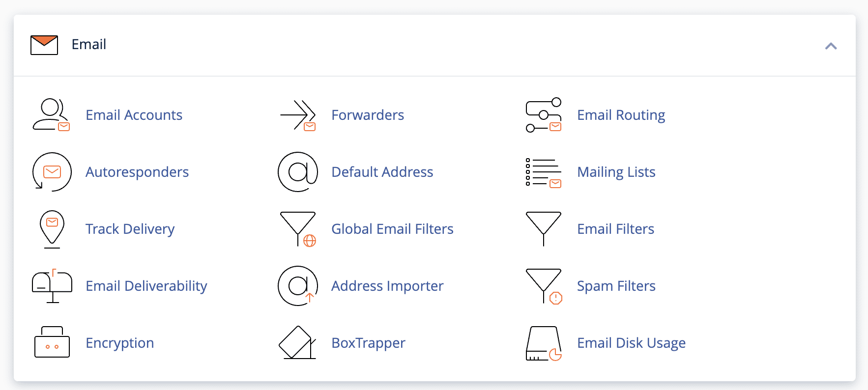Go to Address Importer
The height and width of the screenshot is (390, 868).
387,286
